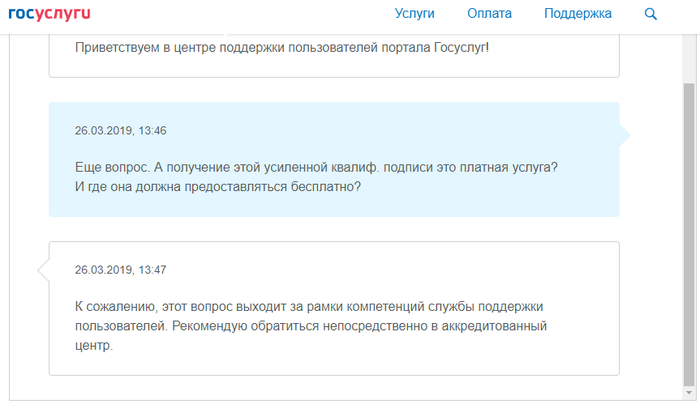Click the question line starting with Еще вопрос

316,168
